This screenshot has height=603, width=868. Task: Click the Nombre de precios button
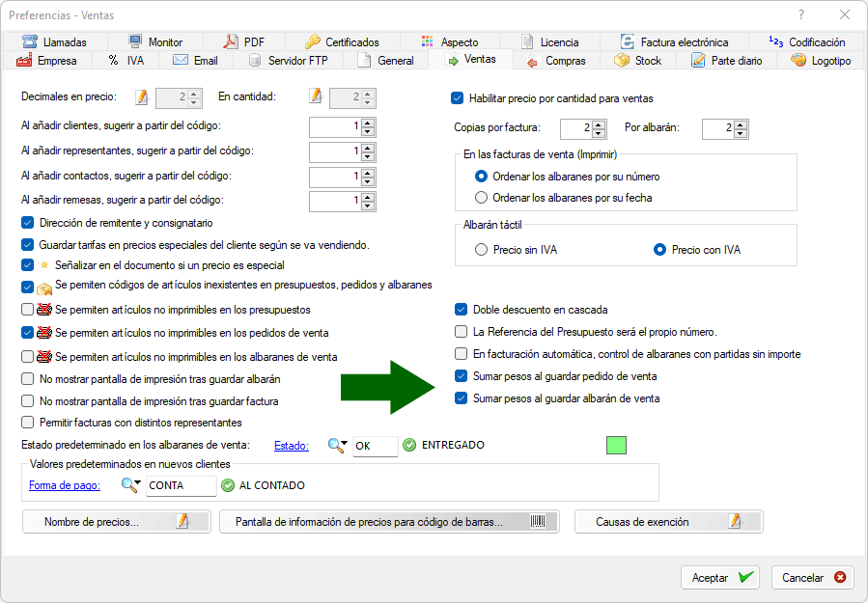tap(116, 522)
